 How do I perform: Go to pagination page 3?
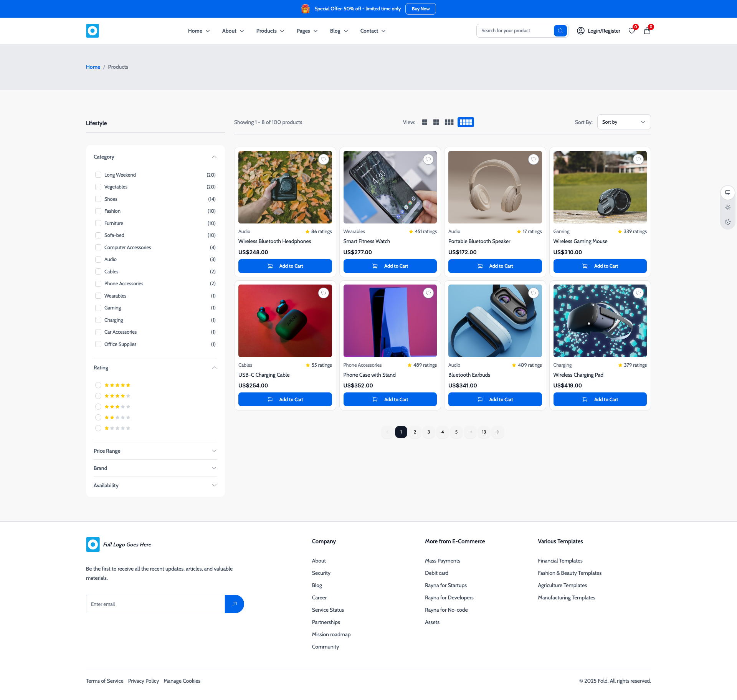[428, 432]
